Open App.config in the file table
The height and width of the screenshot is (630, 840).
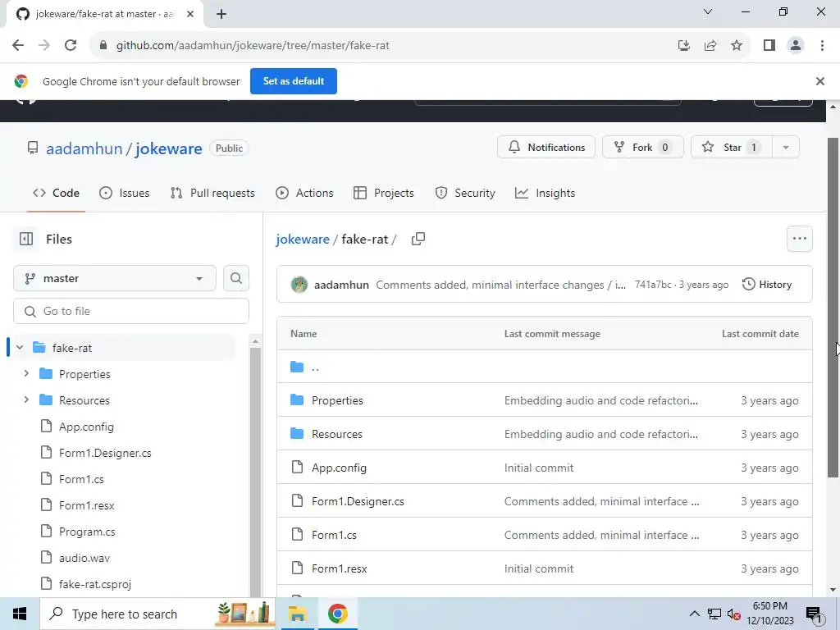pos(339,468)
